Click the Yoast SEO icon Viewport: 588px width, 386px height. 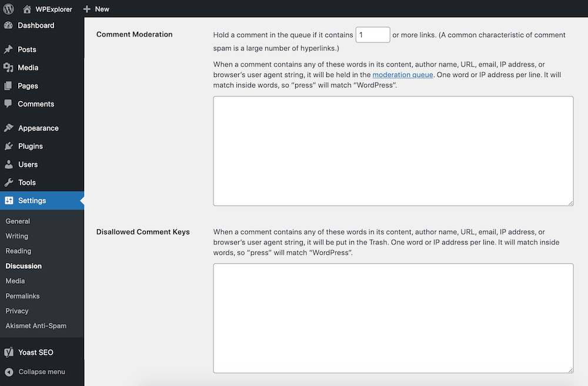click(x=10, y=352)
